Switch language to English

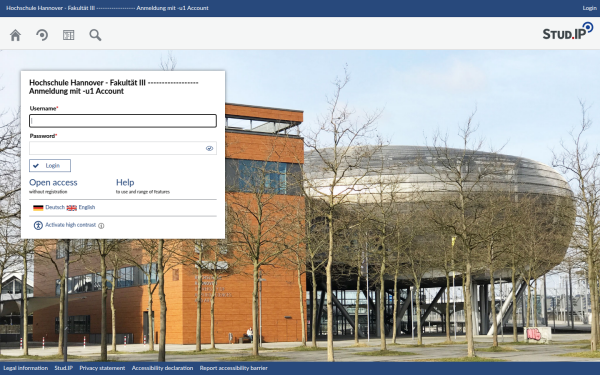pyautogui.click(x=87, y=207)
